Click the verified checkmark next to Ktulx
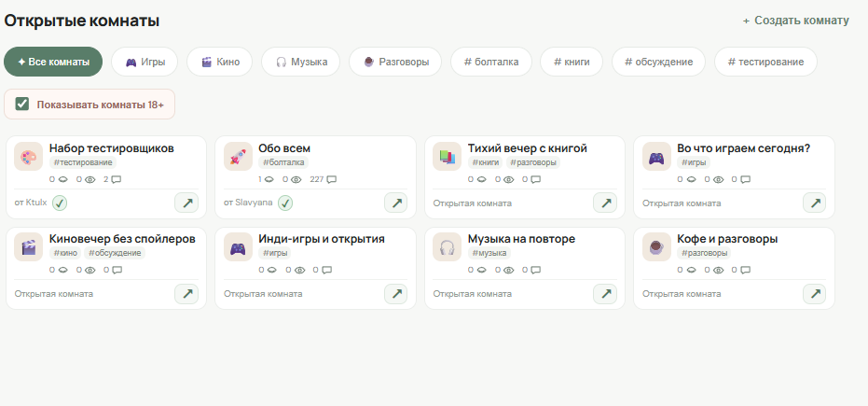The image size is (868, 406). tap(60, 203)
